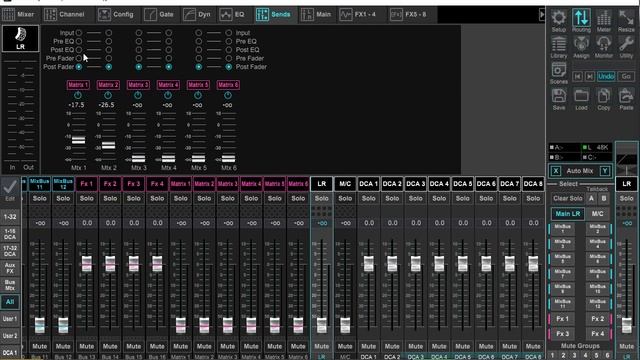Click the Undo button
640x360 pixels.
(x=606, y=76)
